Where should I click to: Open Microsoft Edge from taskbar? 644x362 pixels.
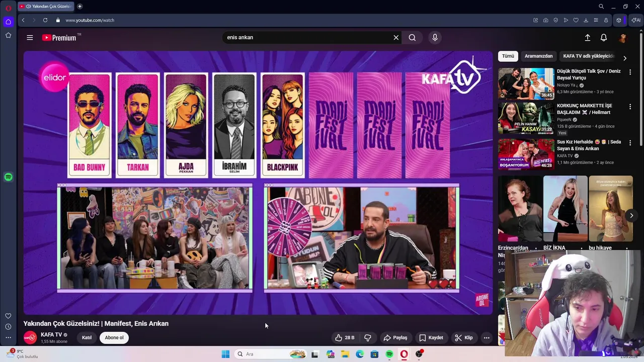click(x=360, y=354)
